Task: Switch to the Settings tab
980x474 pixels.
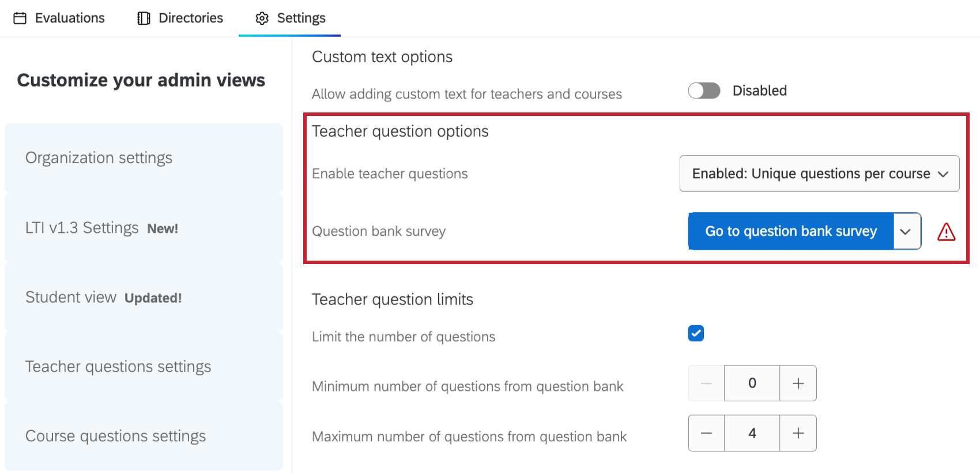Action: pos(289,18)
